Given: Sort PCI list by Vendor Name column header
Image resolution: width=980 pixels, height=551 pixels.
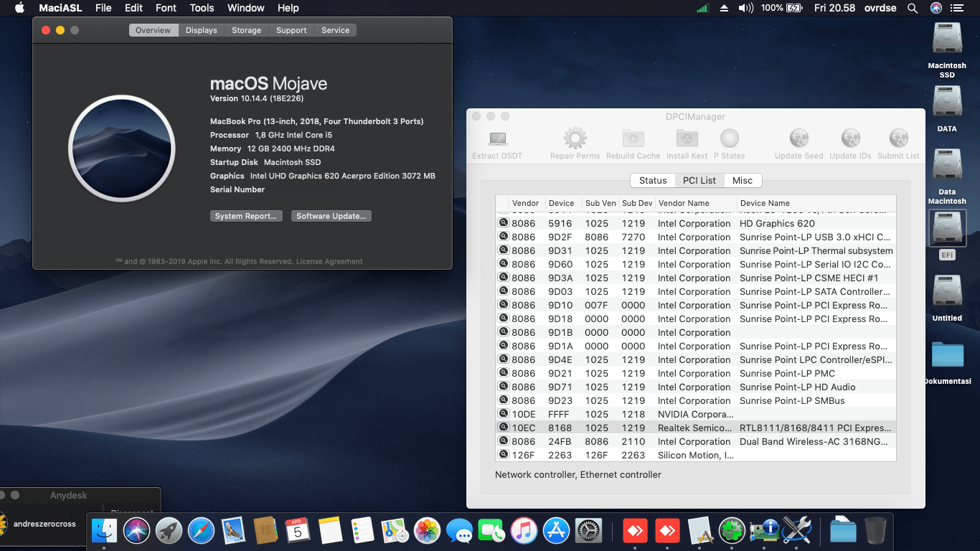Looking at the screenshot, I should click(696, 203).
